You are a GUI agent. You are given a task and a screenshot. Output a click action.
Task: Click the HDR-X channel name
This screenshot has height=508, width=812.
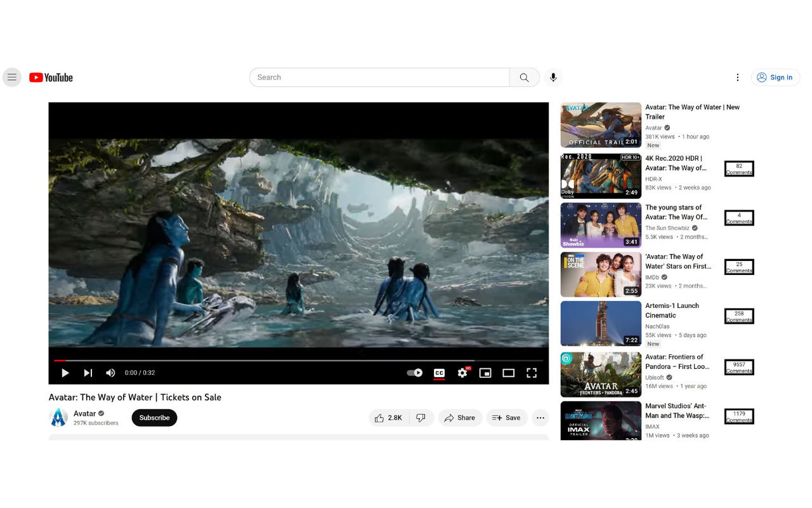(x=653, y=179)
